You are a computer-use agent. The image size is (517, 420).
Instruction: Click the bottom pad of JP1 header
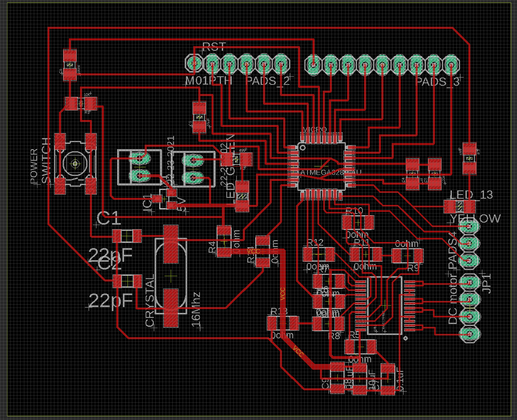tap(470, 334)
